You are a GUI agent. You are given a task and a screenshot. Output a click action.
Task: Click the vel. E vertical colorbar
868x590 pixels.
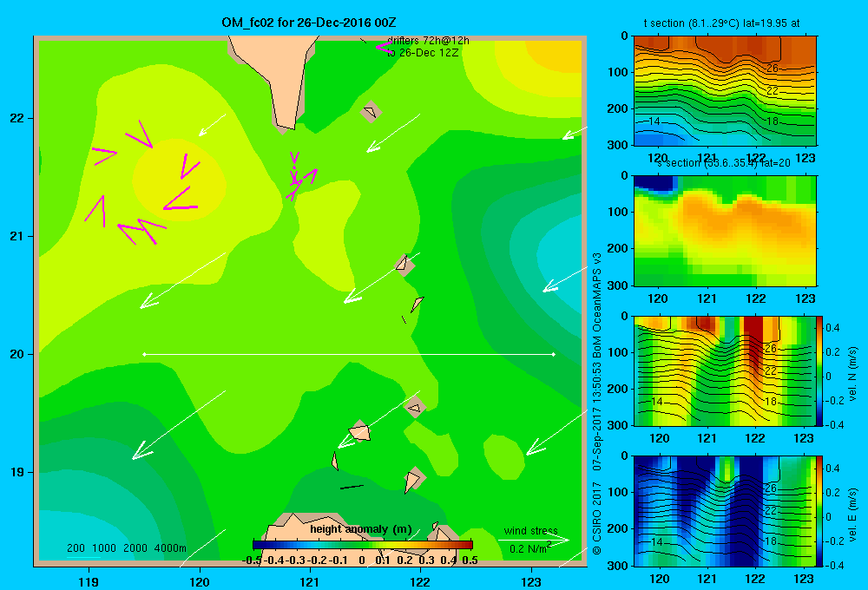point(819,511)
